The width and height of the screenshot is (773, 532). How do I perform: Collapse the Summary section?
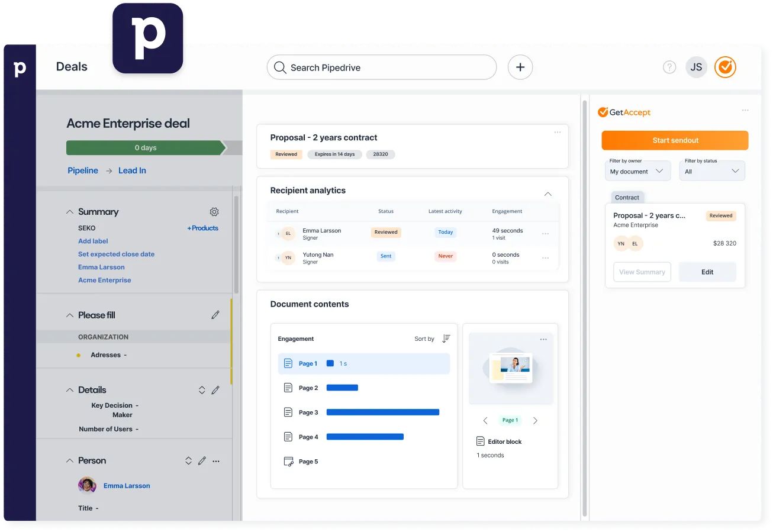[x=70, y=212]
